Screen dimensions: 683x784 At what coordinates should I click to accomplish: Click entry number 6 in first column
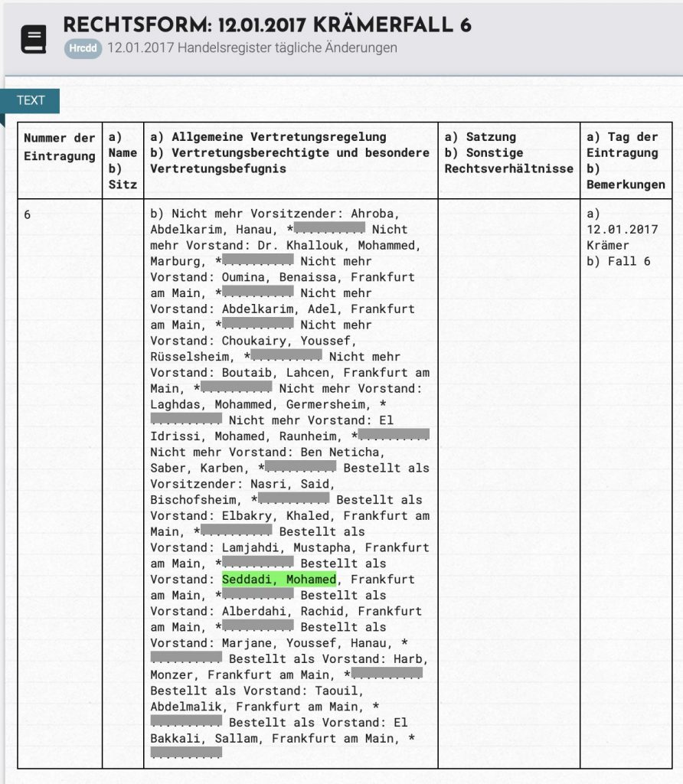(28, 214)
